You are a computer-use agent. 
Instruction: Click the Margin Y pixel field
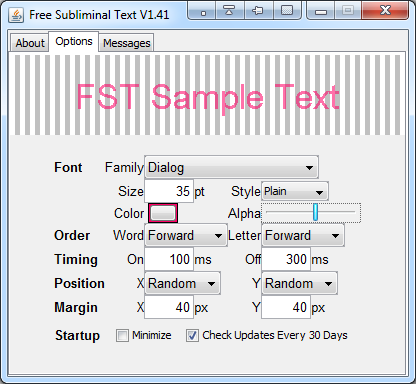coord(286,307)
